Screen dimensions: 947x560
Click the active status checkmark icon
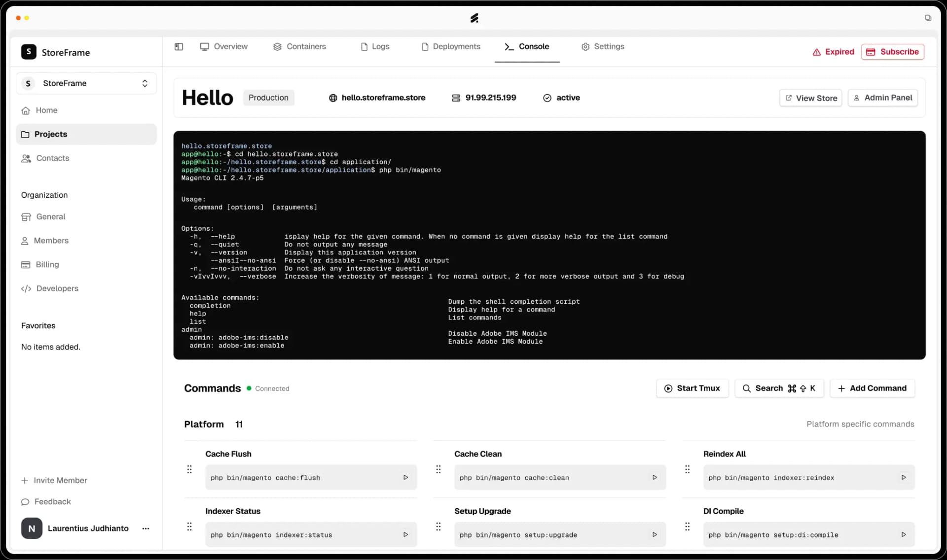547,98
